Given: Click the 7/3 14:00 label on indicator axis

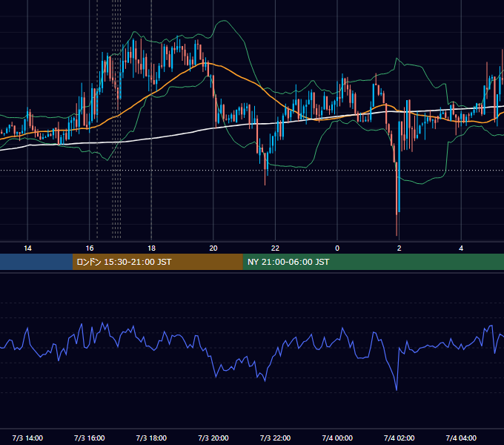Looking at the screenshot, I should [x=27, y=438].
